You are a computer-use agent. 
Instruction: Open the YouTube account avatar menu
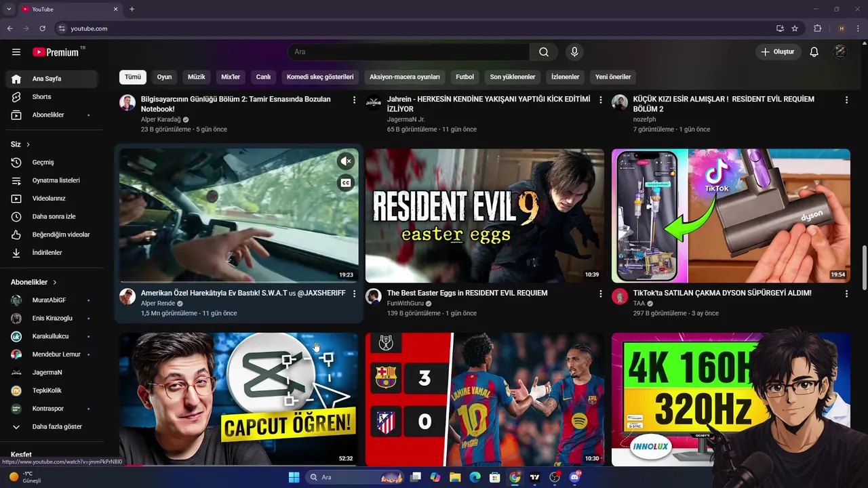click(840, 52)
